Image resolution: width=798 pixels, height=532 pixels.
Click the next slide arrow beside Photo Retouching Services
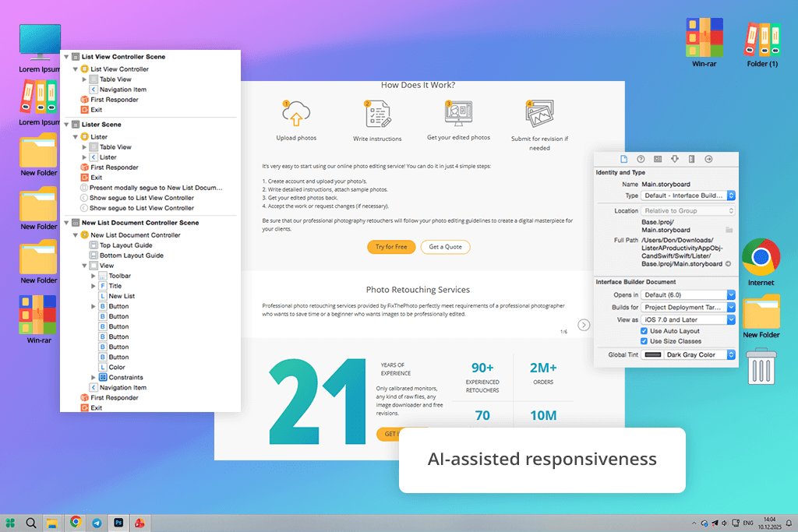pos(584,325)
